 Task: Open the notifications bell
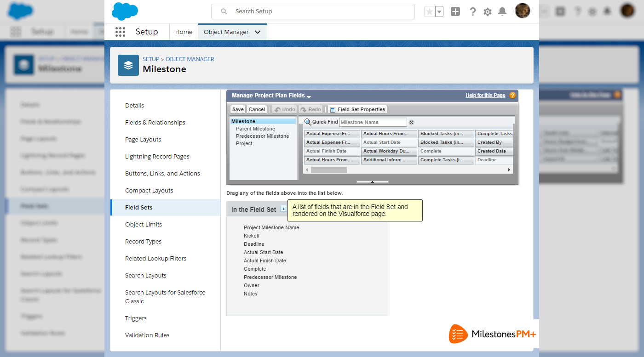coord(502,11)
